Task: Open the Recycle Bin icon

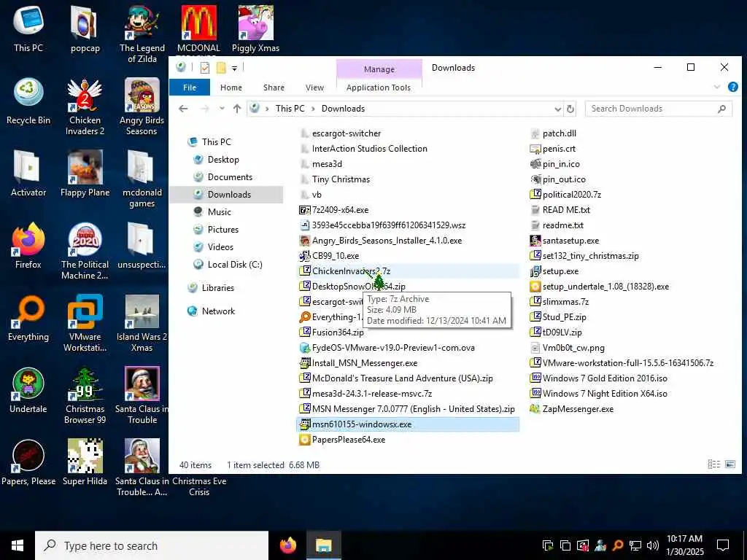Action: 28,101
